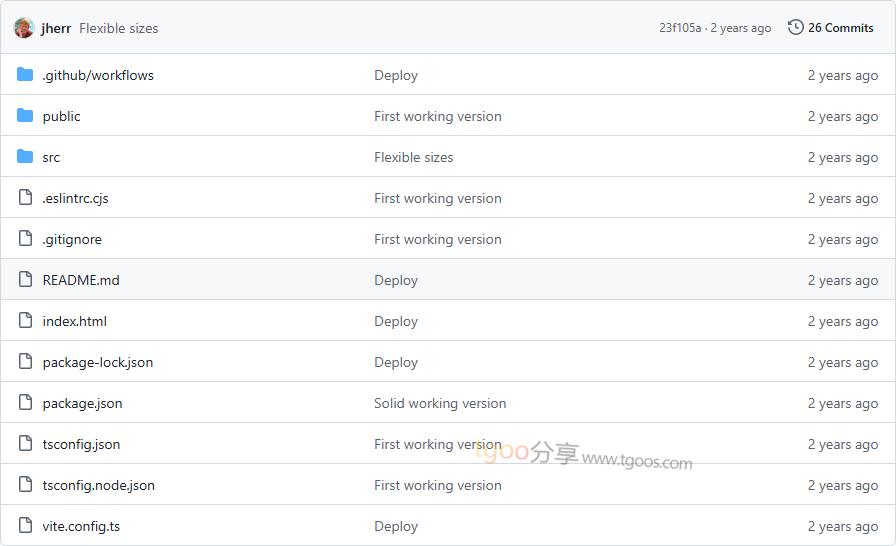Click the src folder icon
896x546 pixels.
coord(25,157)
